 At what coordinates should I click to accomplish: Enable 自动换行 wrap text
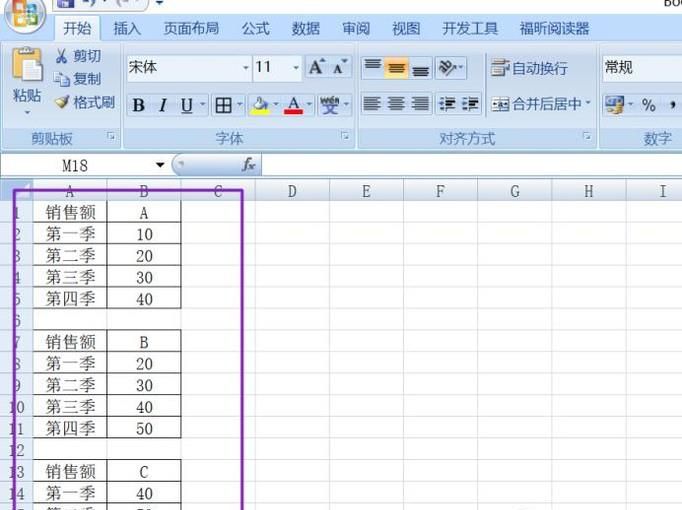(x=529, y=68)
